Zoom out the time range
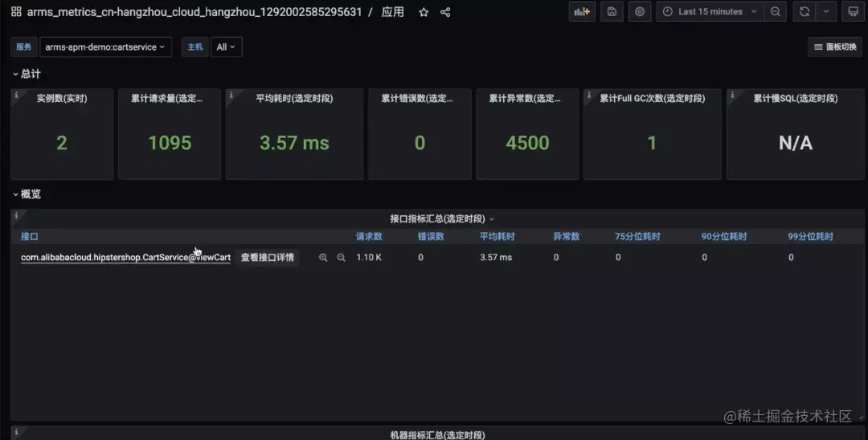The height and width of the screenshot is (440, 868). click(776, 11)
